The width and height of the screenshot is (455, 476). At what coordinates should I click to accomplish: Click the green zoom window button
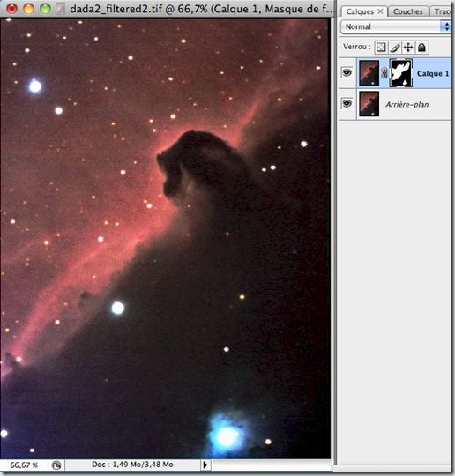click(45, 9)
